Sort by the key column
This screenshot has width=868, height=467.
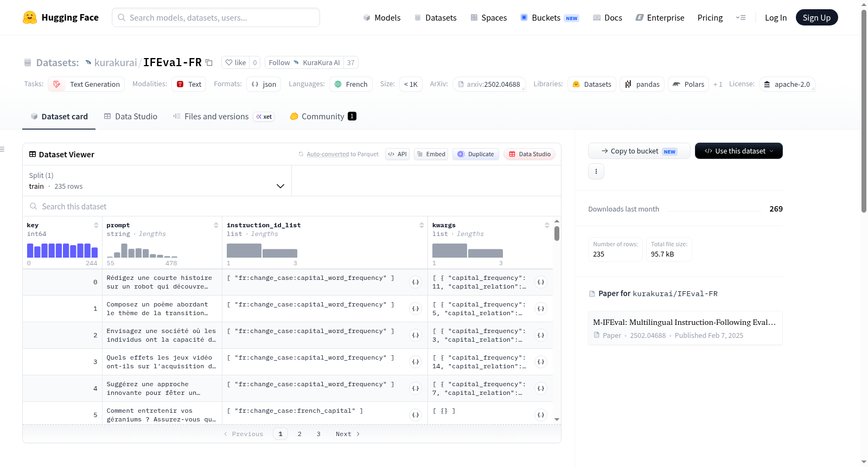(x=96, y=225)
